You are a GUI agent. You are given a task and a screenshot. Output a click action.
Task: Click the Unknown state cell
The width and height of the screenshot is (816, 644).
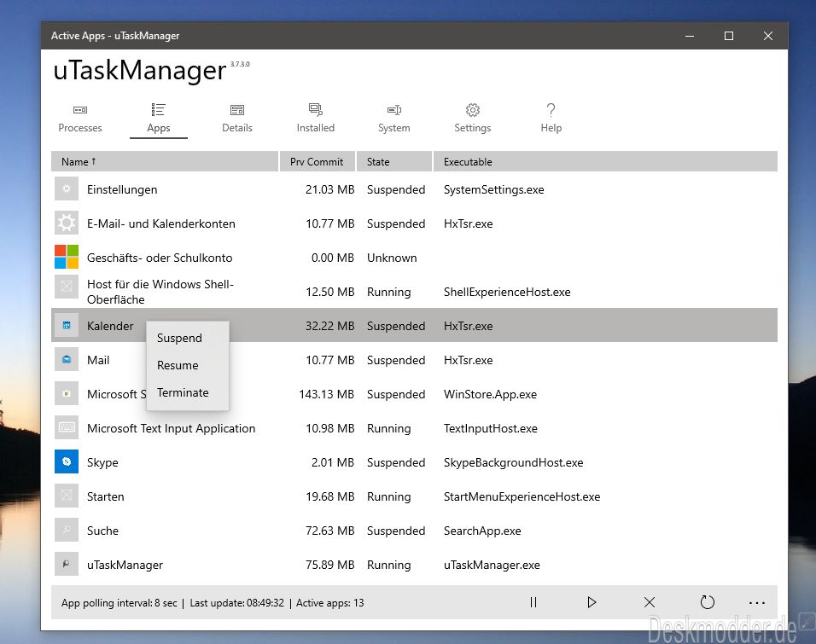click(x=392, y=258)
